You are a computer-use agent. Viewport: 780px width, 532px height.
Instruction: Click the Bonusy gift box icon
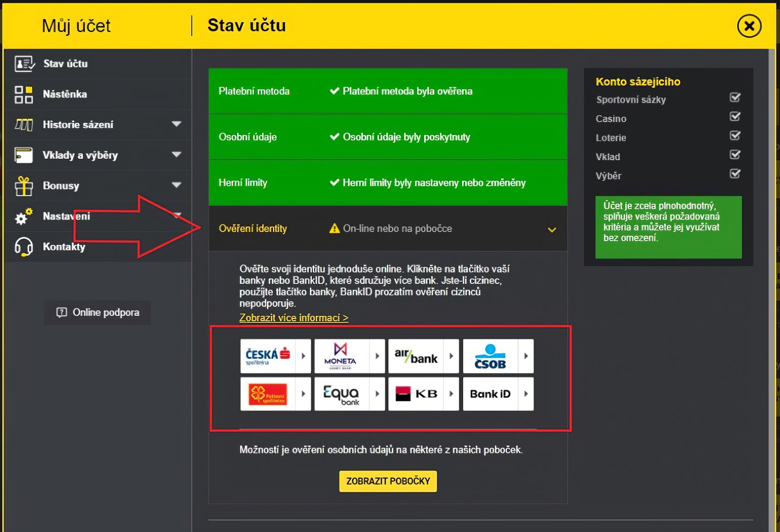[x=24, y=186]
